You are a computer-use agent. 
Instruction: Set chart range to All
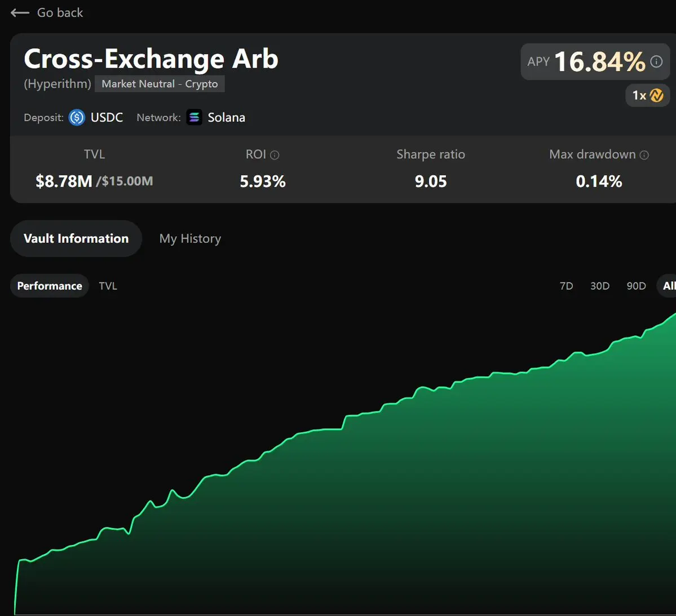(x=667, y=286)
